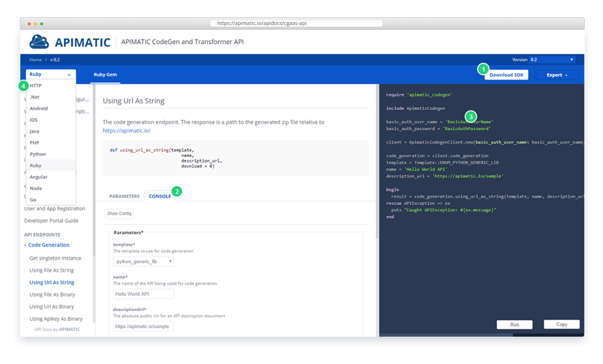This screenshot has width=603, height=364.
Task: Open the Export dropdown
Action: [x=557, y=75]
